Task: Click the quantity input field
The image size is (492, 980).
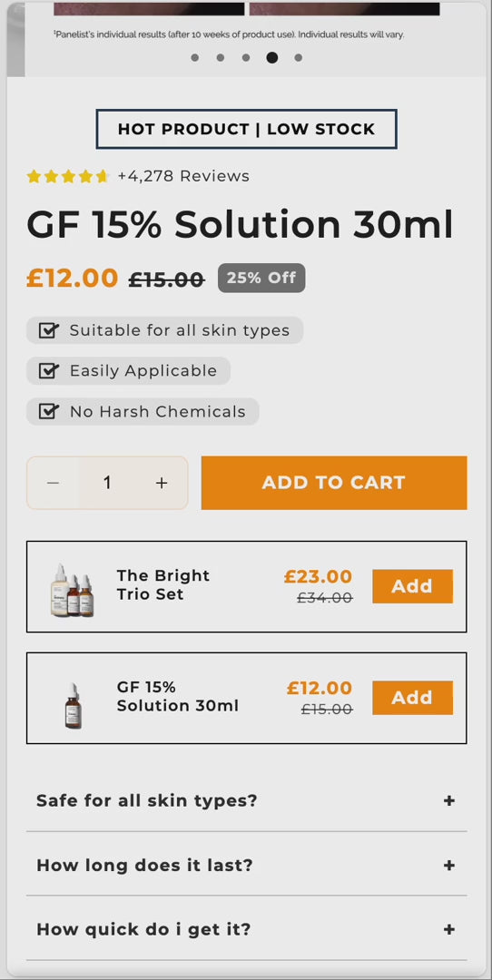Action: [x=107, y=483]
